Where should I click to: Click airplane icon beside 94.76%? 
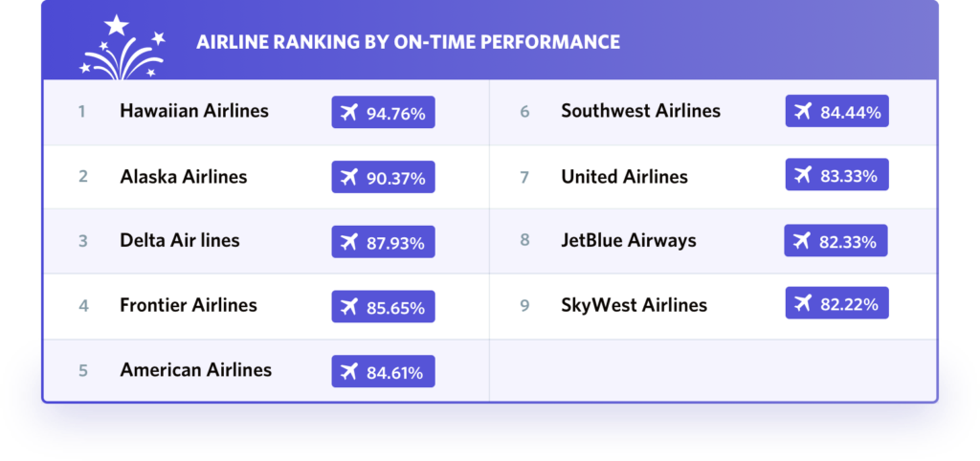(x=348, y=113)
